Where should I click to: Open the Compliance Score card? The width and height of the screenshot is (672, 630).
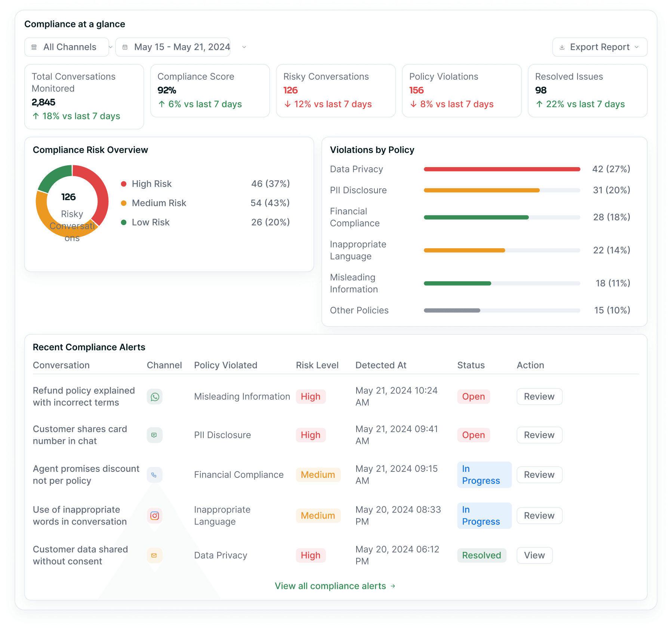(210, 90)
